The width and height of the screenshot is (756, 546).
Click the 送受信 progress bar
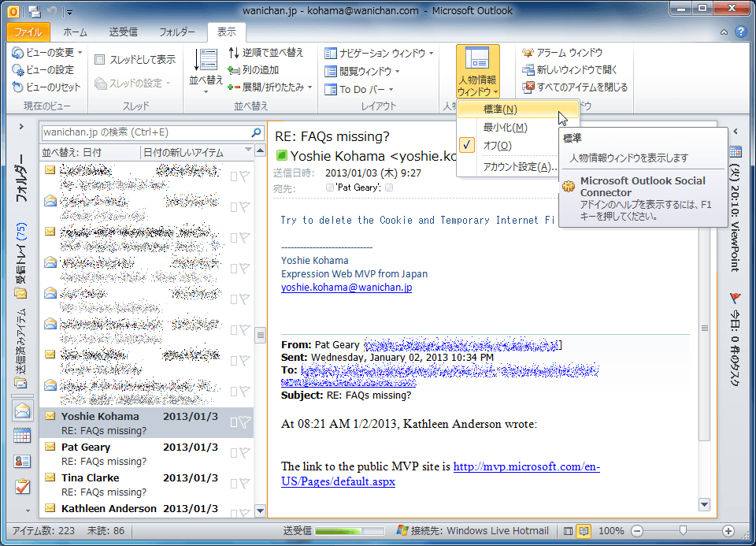coord(349,531)
